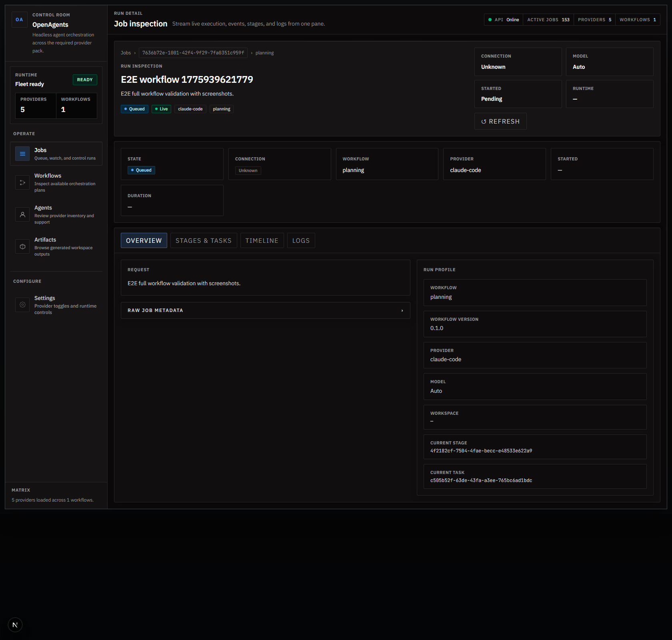Click claude-code in the Provider summary card
Viewport: 672px width, 640px height.
click(x=466, y=170)
